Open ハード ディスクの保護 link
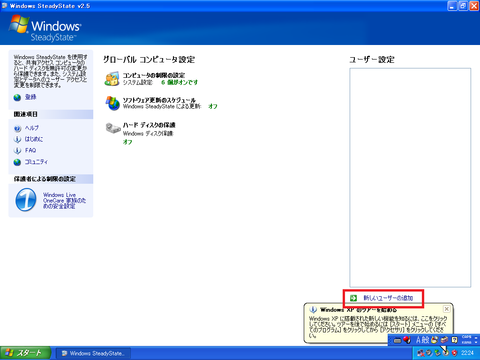Screen dimensions: 480x360 (149, 125)
